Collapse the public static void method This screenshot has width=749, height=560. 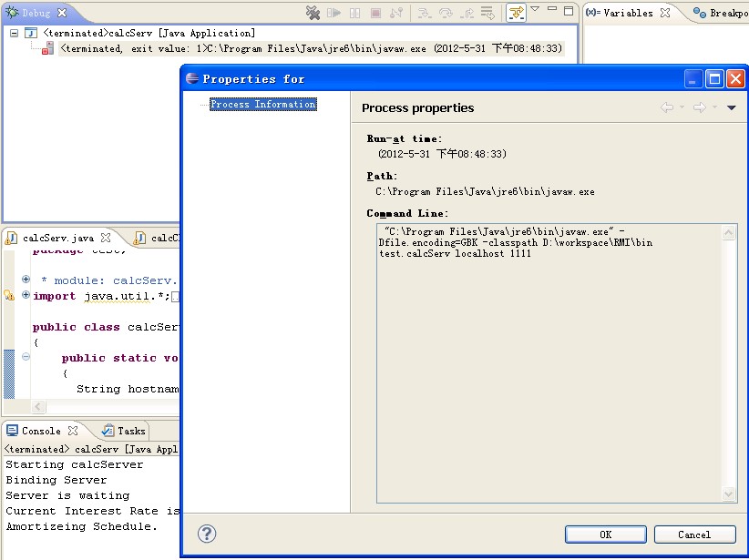(26, 357)
